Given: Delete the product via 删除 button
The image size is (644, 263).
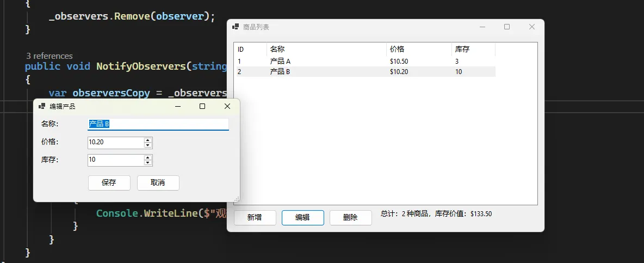Looking at the screenshot, I should (x=350, y=217).
